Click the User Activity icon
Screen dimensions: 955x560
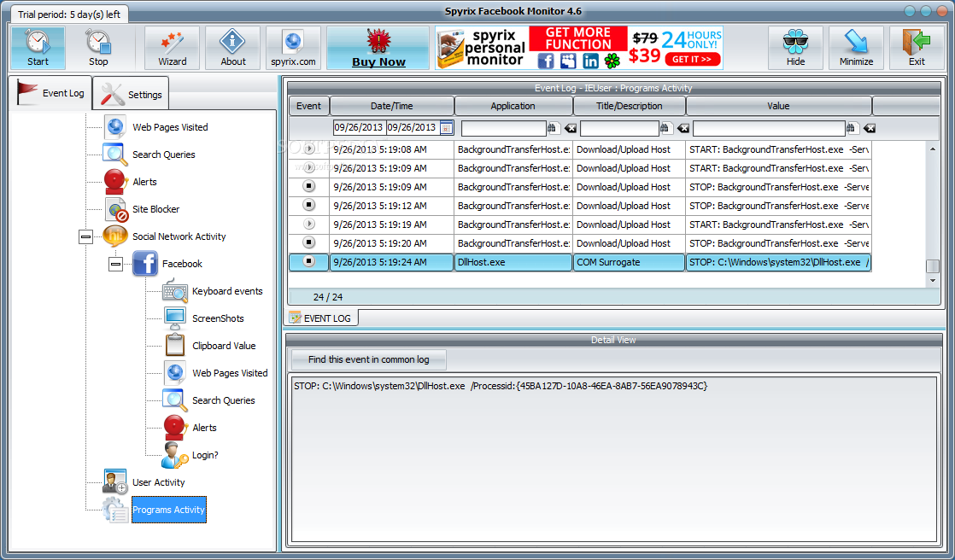115,482
